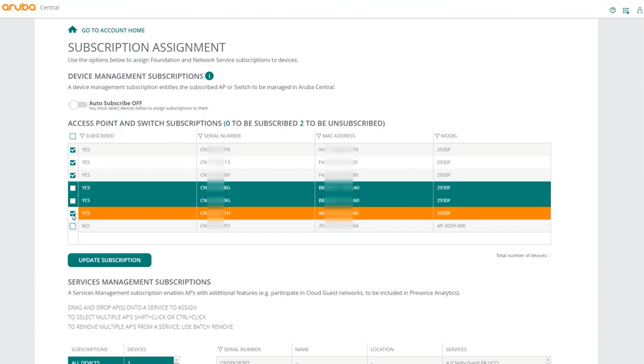The width and height of the screenshot is (644, 364).
Task: Click the home icon beside Go To Account Home
Action: (x=72, y=30)
